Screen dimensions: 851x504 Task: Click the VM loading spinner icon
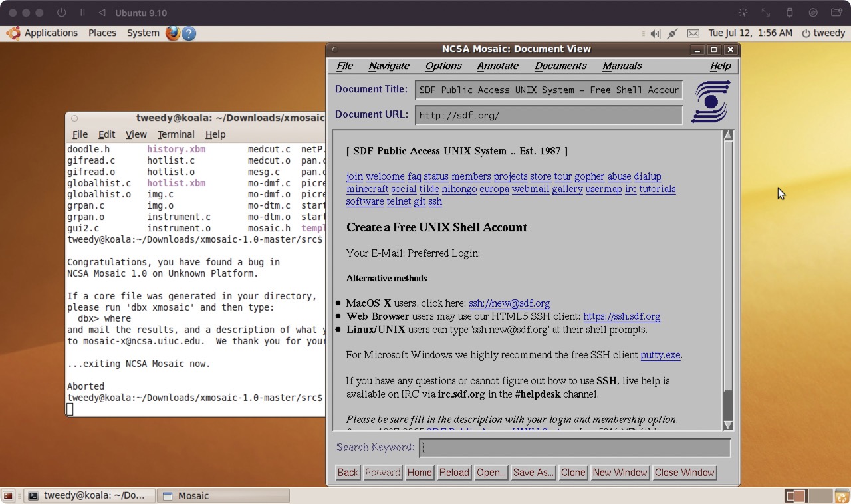(743, 13)
